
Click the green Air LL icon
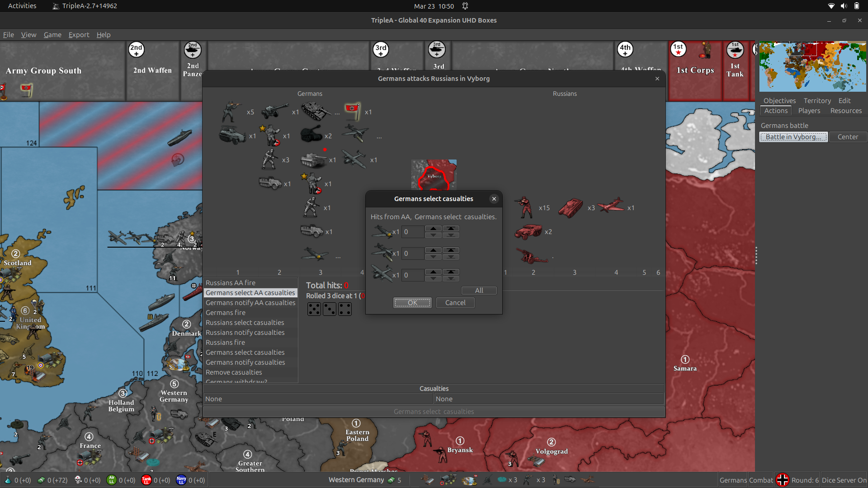click(111, 480)
